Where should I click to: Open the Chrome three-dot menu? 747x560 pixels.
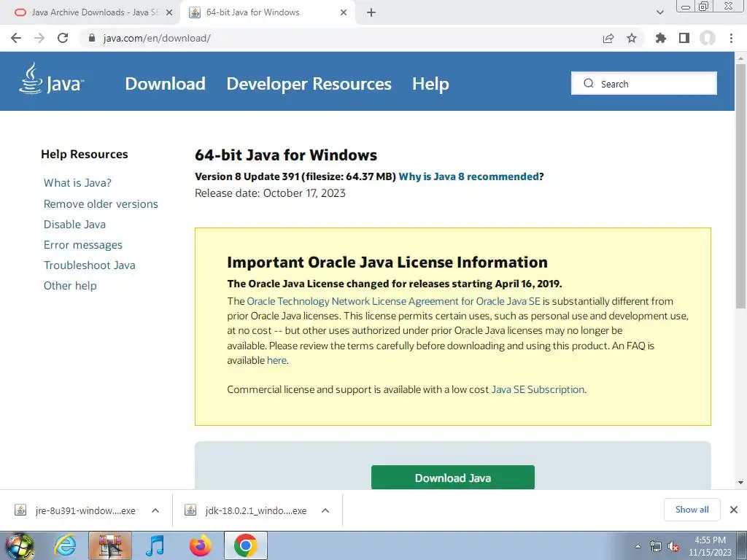point(731,38)
